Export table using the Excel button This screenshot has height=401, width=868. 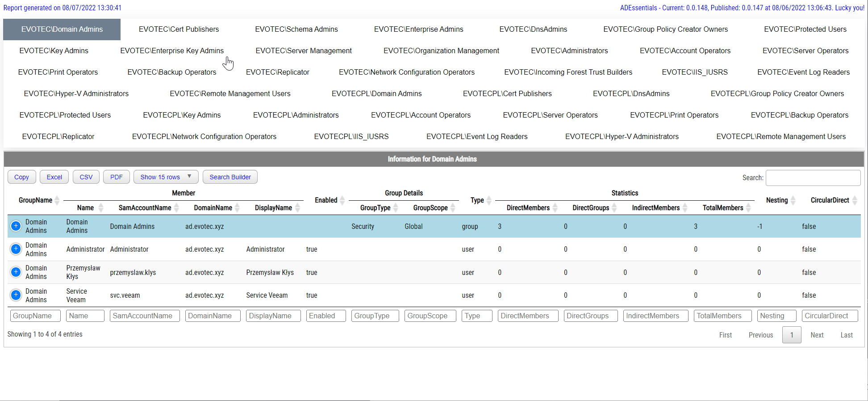coord(54,177)
